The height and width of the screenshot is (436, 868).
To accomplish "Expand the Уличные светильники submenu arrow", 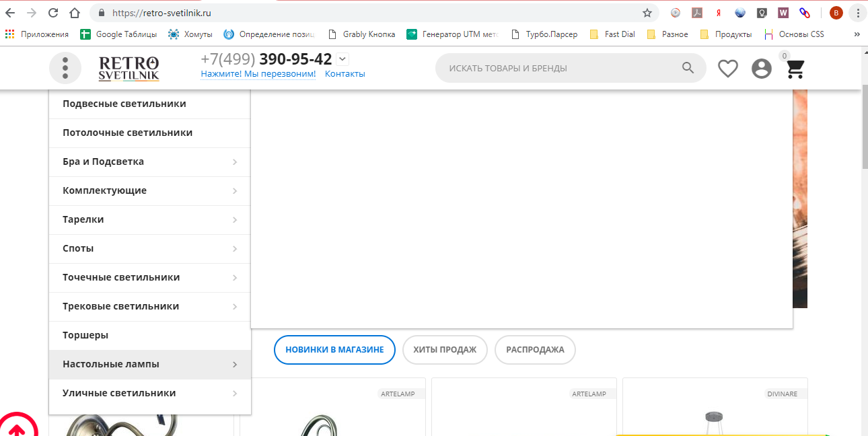I will coord(235,394).
